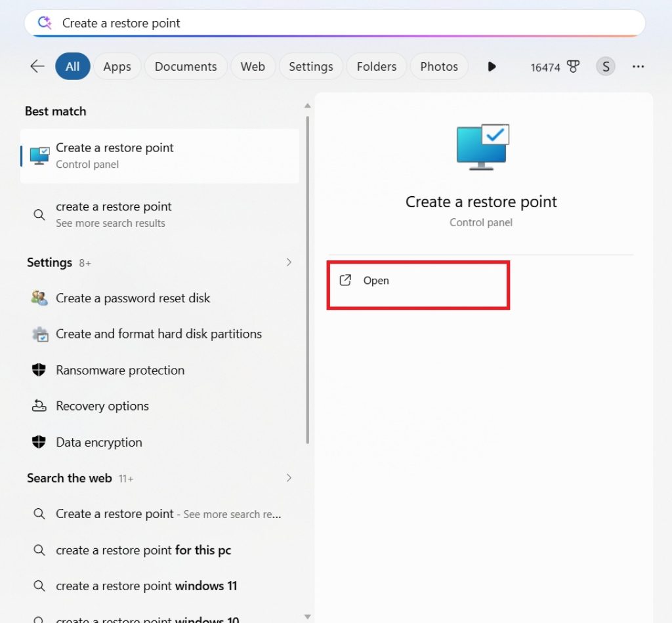The height and width of the screenshot is (623, 672).
Task: Open Data encryption setting
Action: [x=159, y=442]
